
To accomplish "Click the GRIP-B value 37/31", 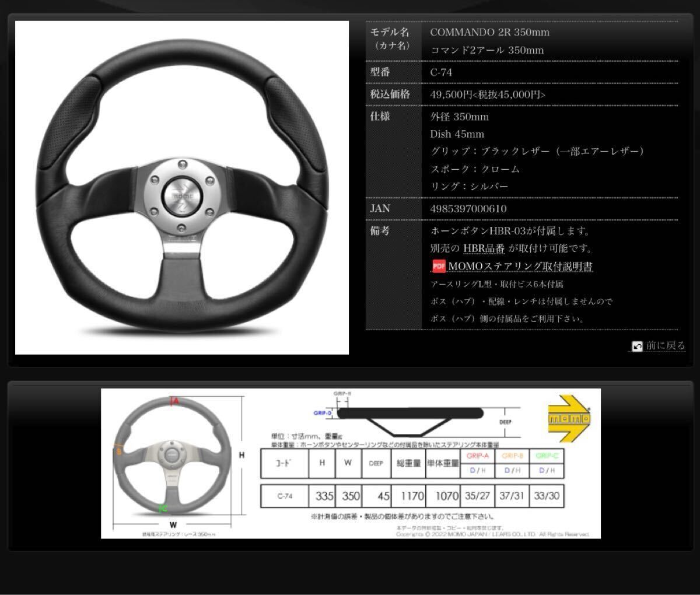I will pyautogui.click(x=512, y=496).
